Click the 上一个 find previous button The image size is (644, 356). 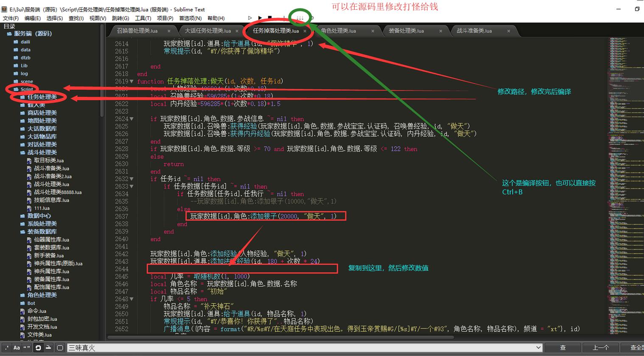[600, 348]
